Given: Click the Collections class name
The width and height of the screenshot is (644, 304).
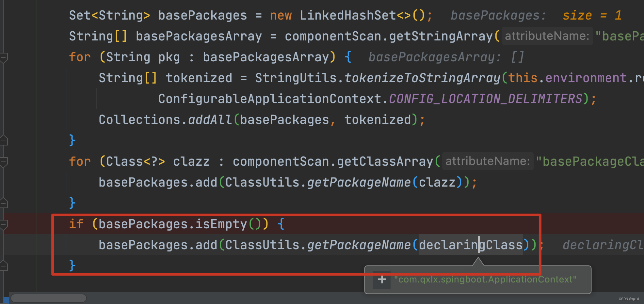Looking at the screenshot, I should [x=139, y=120].
